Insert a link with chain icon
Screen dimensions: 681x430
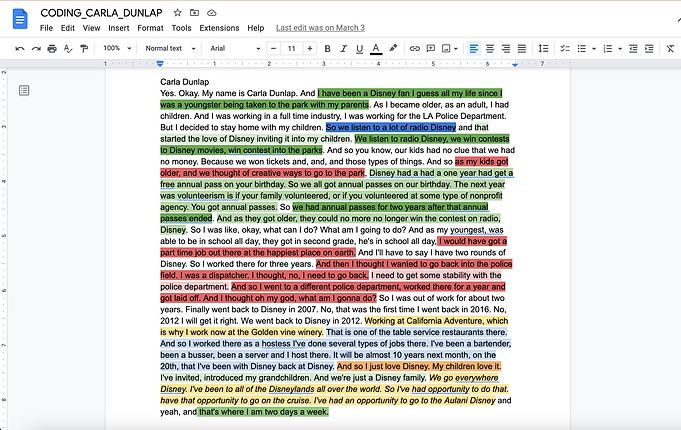[415, 49]
